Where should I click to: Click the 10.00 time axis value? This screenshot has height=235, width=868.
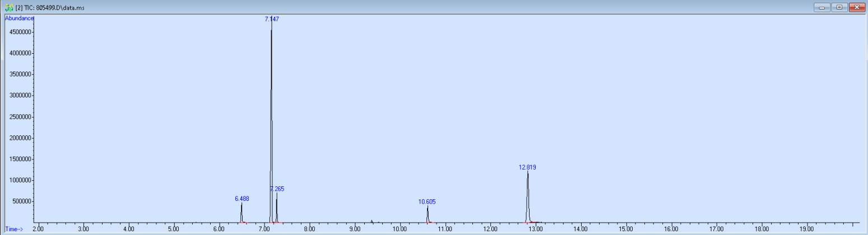click(400, 229)
